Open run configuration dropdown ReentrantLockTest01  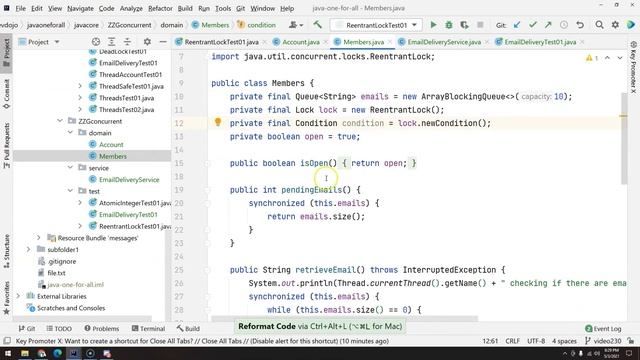376,25
